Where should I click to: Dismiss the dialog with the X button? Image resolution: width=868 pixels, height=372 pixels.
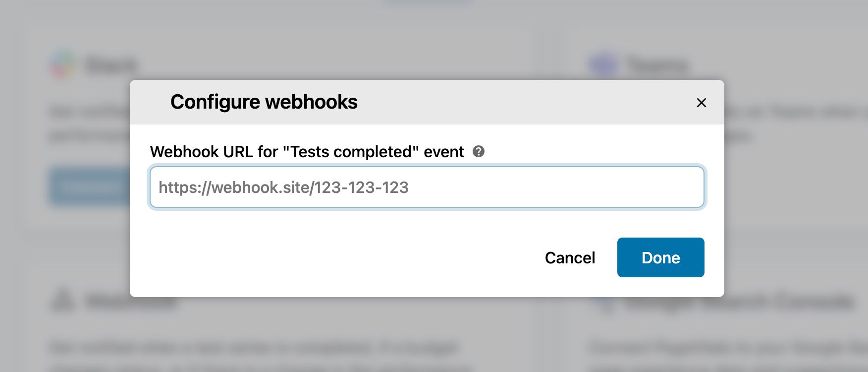(x=702, y=102)
